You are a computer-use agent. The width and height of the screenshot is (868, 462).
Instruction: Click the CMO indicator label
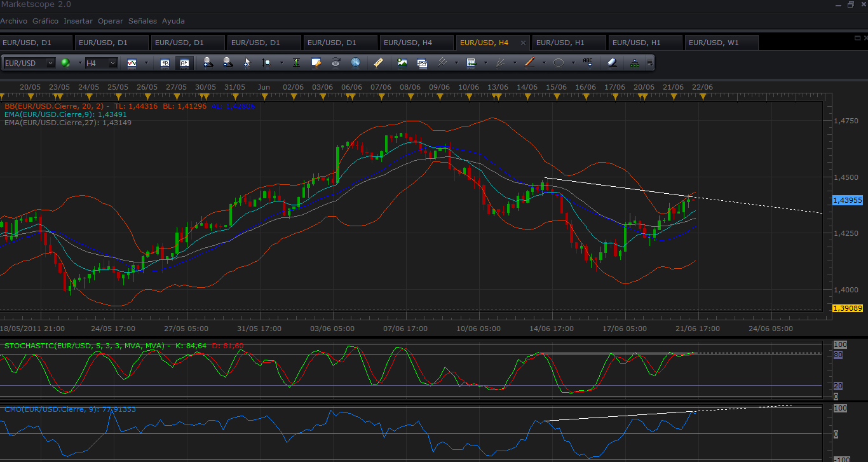(x=70, y=409)
